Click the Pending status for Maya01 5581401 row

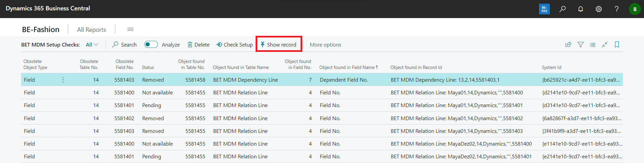pyautogui.click(x=152, y=105)
